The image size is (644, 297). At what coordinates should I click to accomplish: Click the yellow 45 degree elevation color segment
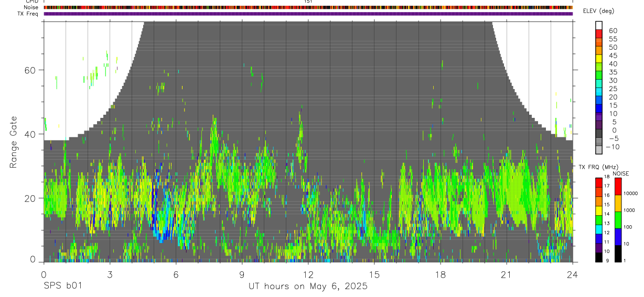click(599, 59)
